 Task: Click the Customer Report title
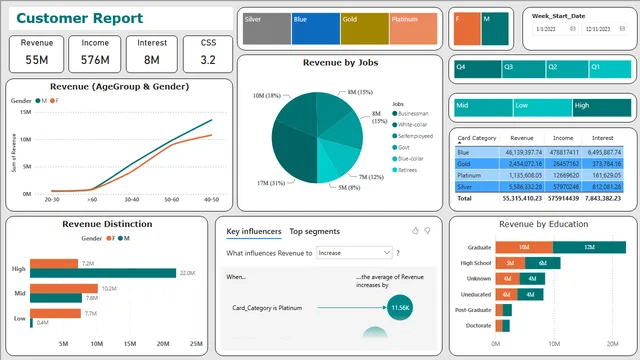click(x=80, y=18)
